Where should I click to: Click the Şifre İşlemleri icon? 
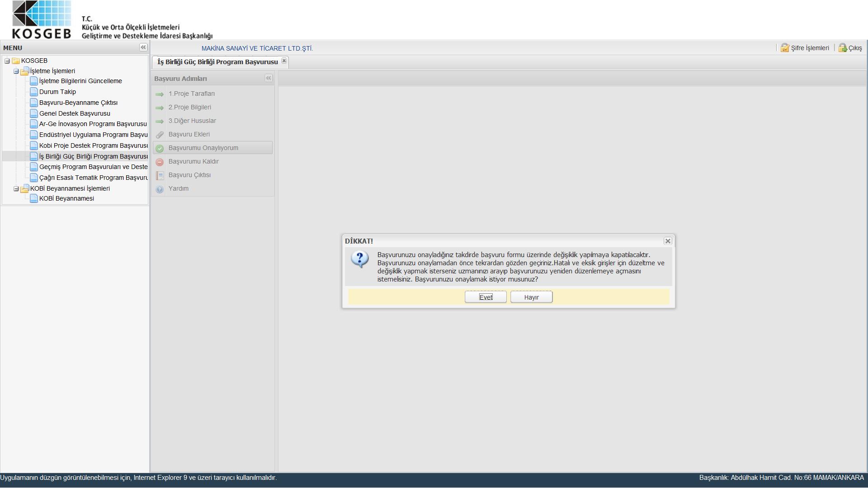click(786, 47)
